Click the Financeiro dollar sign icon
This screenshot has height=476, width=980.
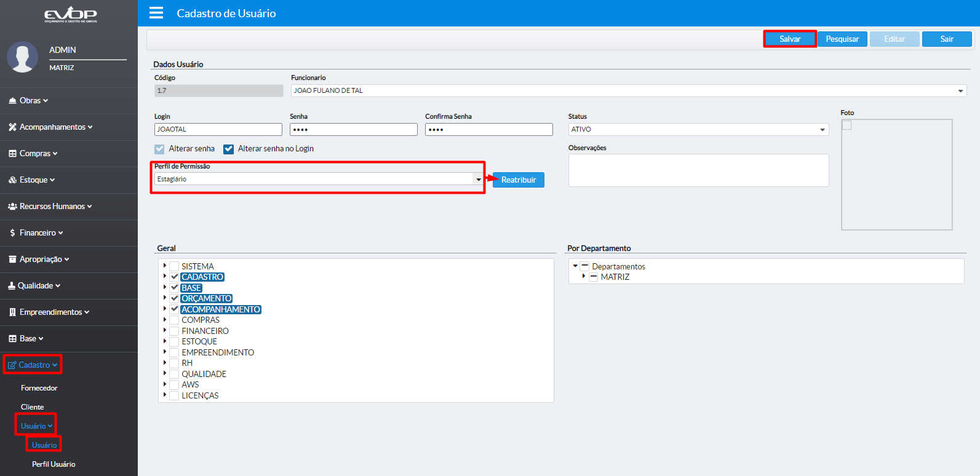click(12, 233)
